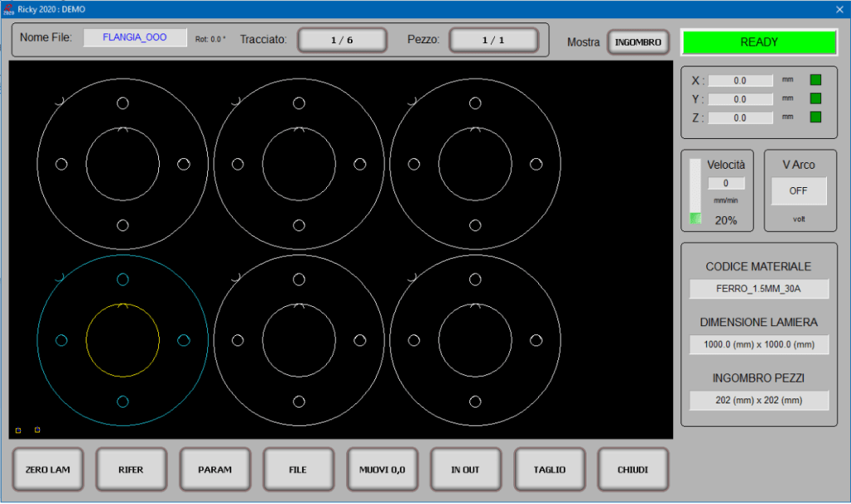This screenshot has height=504, width=851.
Task: Click the DIMENSIONE LAMIERA value field
Action: pyautogui.click(x=759, y=344)
